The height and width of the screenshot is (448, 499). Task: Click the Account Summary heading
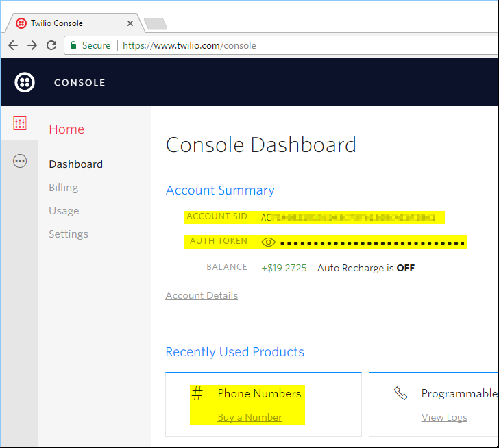tap(220, 190)
